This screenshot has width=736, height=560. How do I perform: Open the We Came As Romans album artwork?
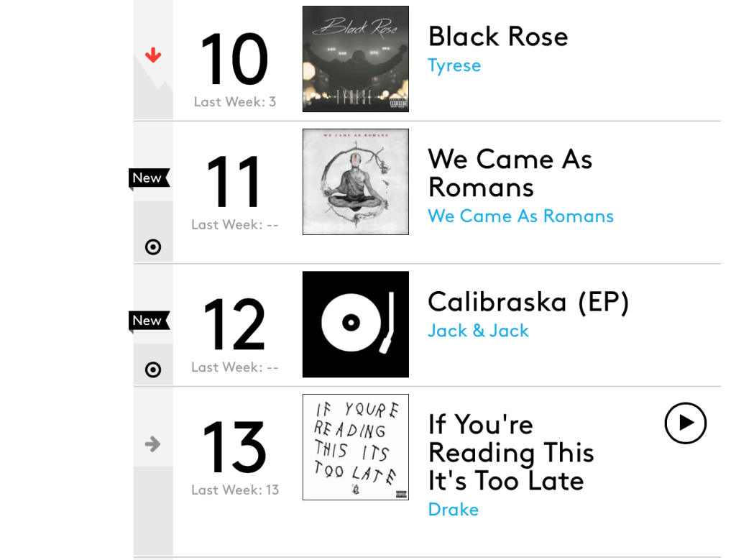(355, 182)
